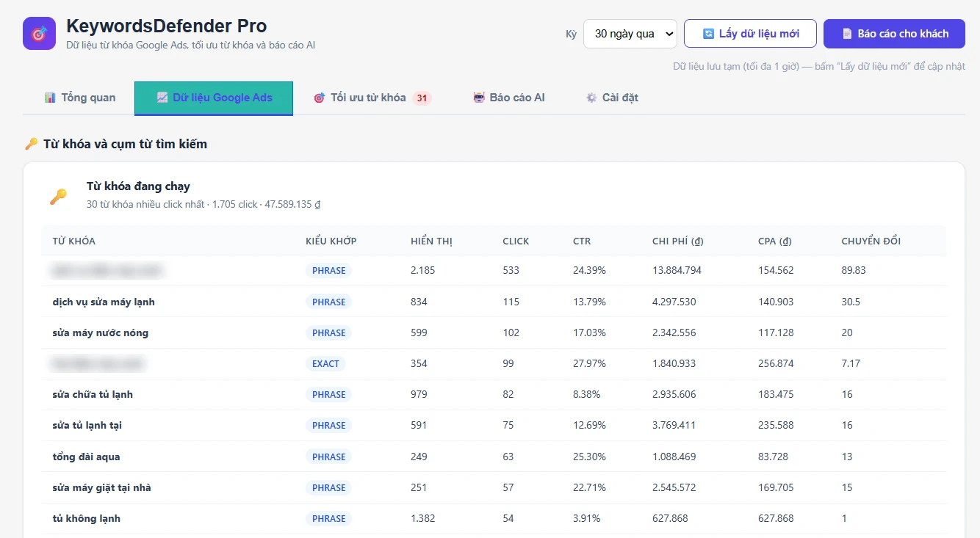Select keyword "sửa chữa tủ lạnh"

coord(93,394)
